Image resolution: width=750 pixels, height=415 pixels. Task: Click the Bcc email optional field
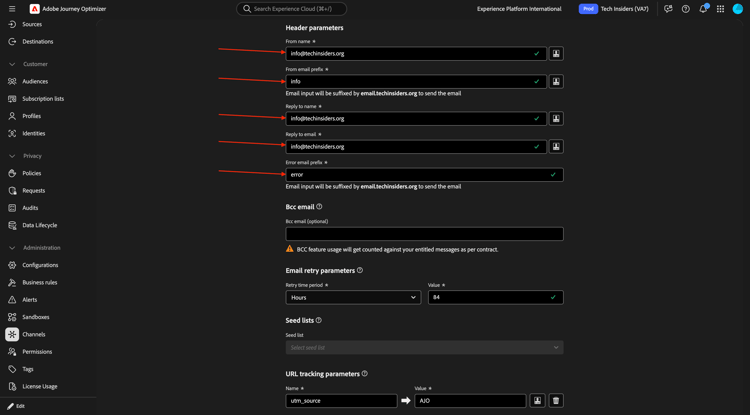pyautogui.click(x=424, y=234)
